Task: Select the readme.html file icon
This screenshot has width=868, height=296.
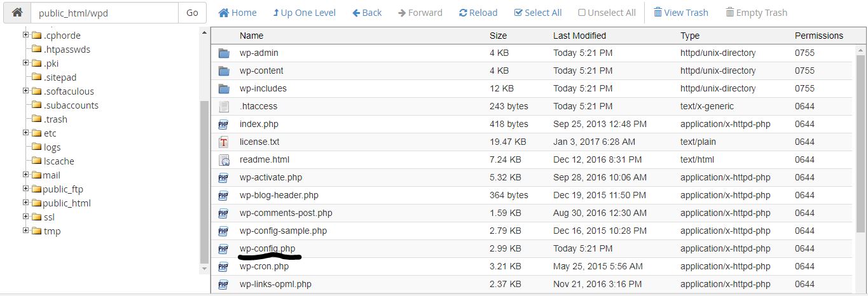Action: click(223, 160)
